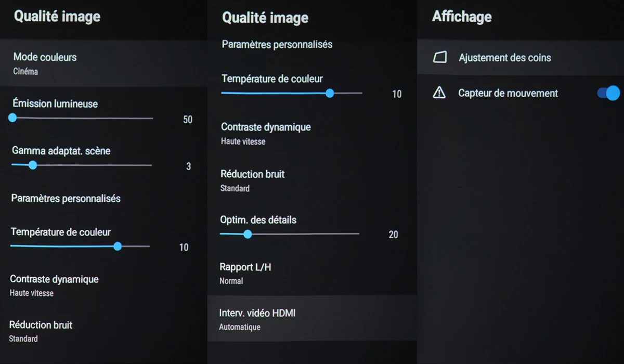Click the Optim. des détails value 20
The image size is (624, 364).
[393, 235]
